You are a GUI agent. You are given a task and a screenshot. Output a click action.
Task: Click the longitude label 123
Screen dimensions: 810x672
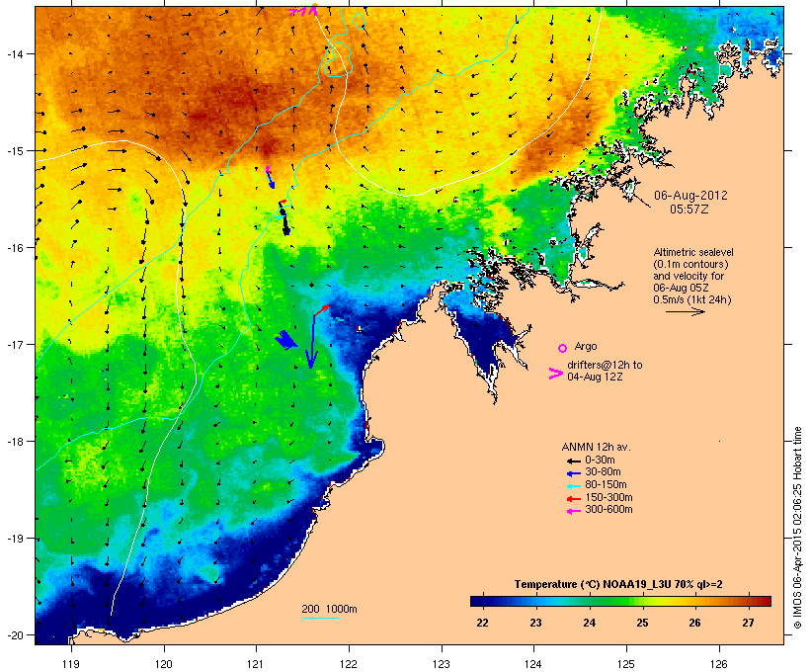click(442, 664)
